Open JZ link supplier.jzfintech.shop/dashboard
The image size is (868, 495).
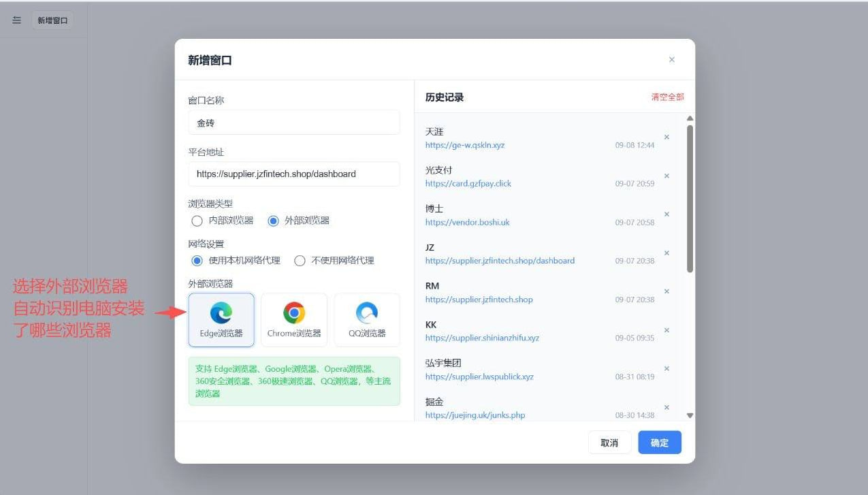coord(500,261)
